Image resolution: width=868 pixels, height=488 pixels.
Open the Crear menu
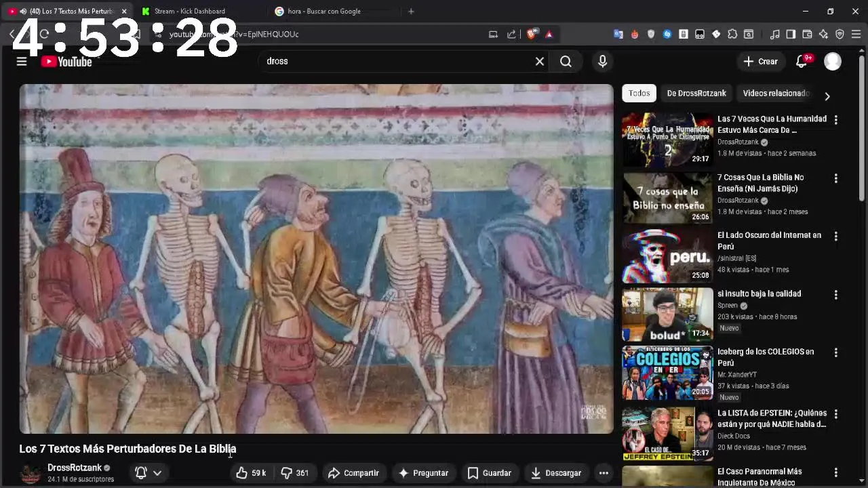(x=760, y=62)
